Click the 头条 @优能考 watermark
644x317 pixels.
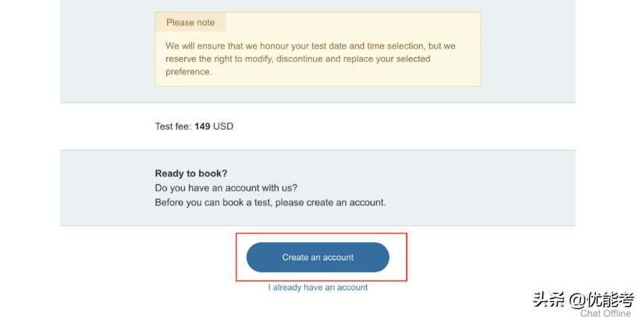point(583,300)
